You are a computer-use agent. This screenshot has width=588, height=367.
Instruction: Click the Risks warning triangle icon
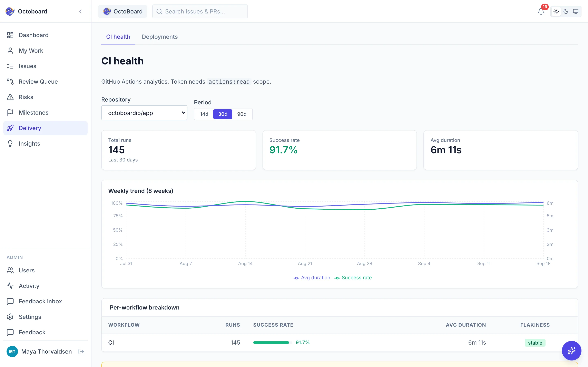pyautogui.click(x=10, y=97)
